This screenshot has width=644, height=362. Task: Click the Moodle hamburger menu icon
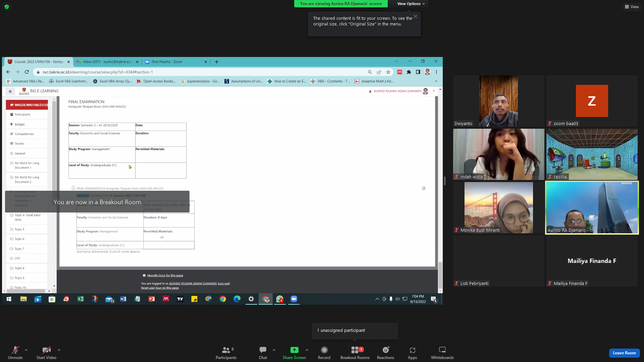pos(10,91)
